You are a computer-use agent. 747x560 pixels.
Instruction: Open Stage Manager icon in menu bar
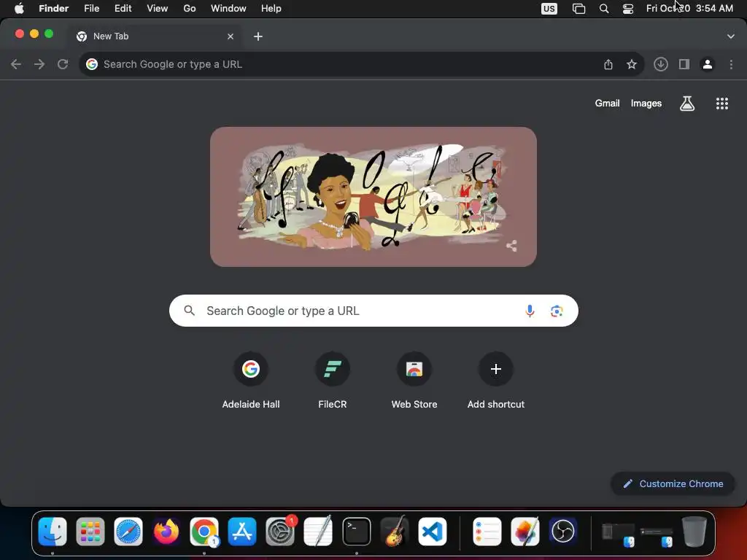point(578,9)
